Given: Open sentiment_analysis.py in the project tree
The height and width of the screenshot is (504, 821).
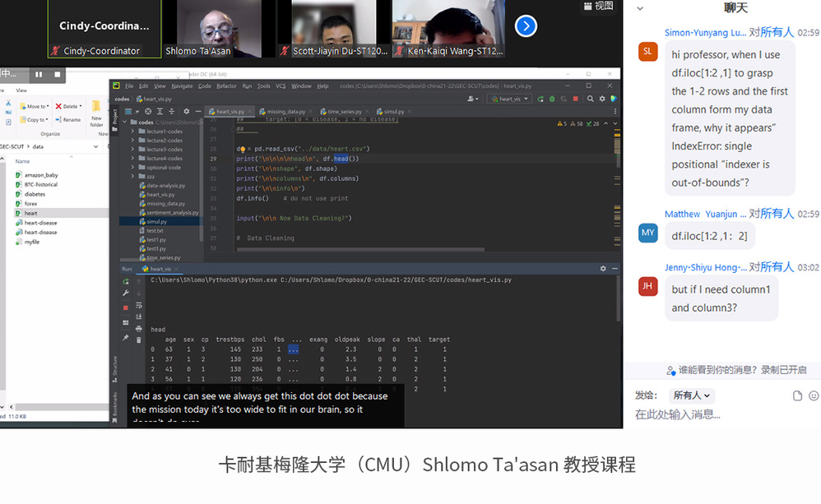Looking at the screenshot, I should [173, 212].
